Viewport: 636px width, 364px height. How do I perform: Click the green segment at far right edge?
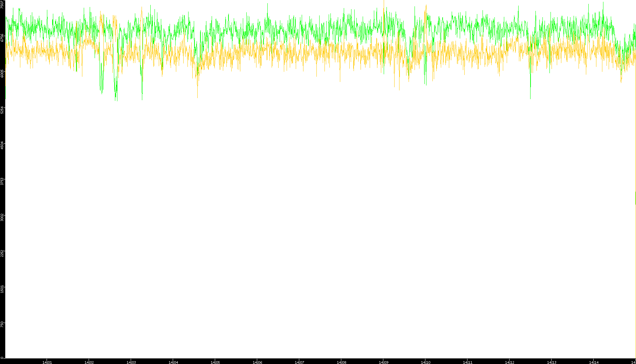click(635, 198)
